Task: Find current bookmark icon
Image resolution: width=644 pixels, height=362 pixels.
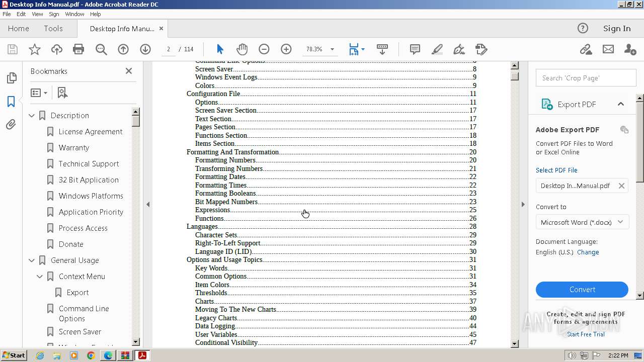Action: pyautogui.click(x=62, y=93)
